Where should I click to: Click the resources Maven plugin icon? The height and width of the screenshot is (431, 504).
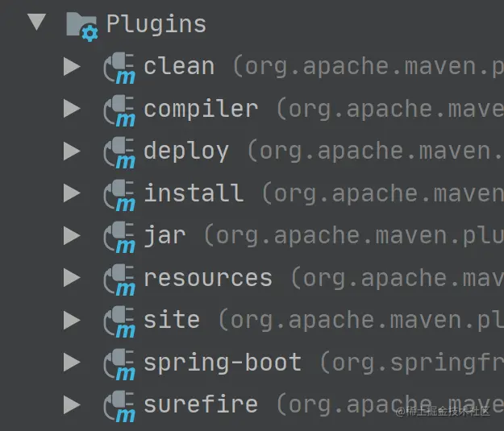119,280
